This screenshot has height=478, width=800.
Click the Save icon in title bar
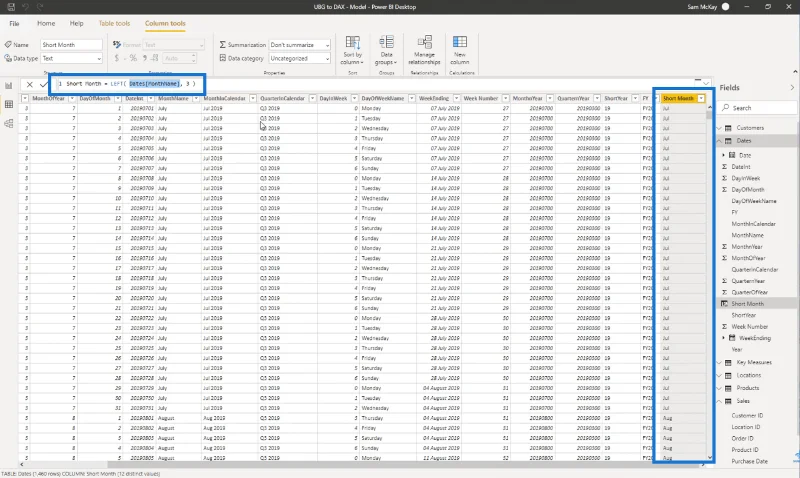point(11,7)
